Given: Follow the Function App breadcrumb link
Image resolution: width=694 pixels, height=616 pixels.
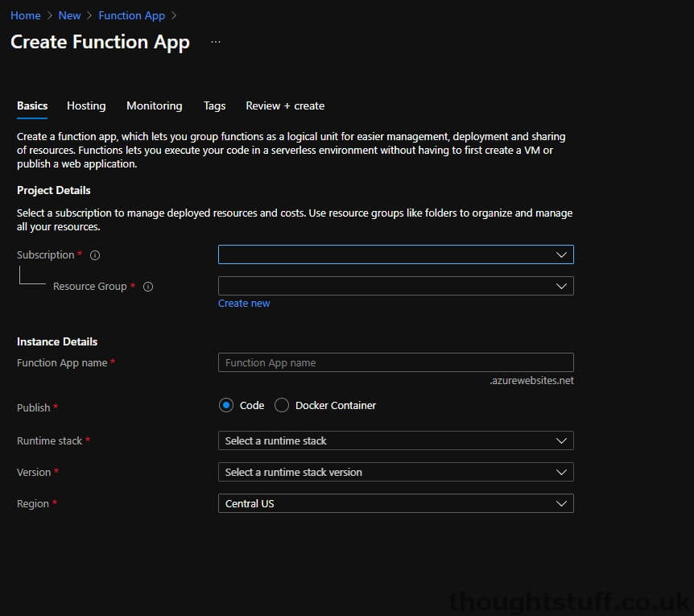Looking at the screenshot, I should pyautogui.click(x=132, y=15).
